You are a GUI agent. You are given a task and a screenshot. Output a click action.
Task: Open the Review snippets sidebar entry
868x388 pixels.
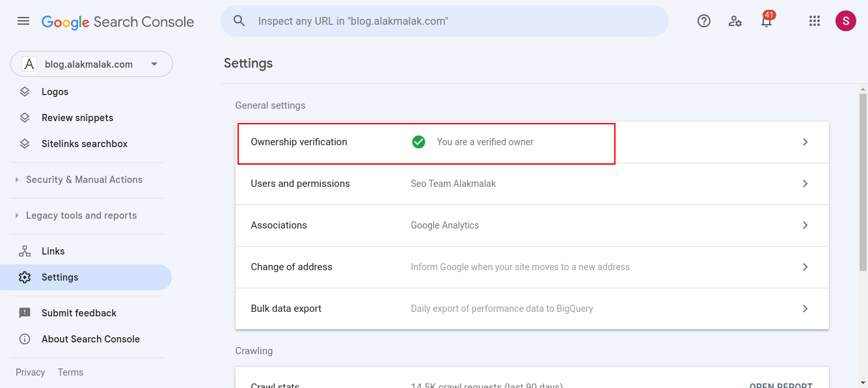tap(75, 117)
